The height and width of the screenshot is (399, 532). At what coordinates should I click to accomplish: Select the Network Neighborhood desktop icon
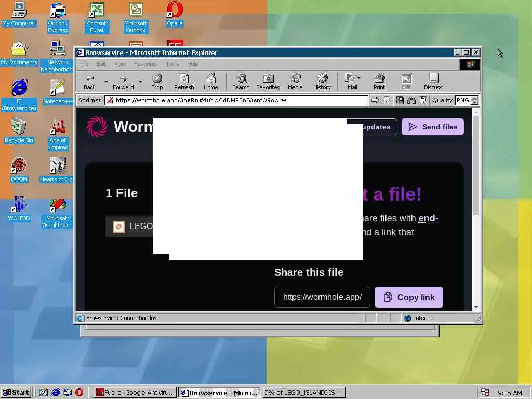coord(57,57)
